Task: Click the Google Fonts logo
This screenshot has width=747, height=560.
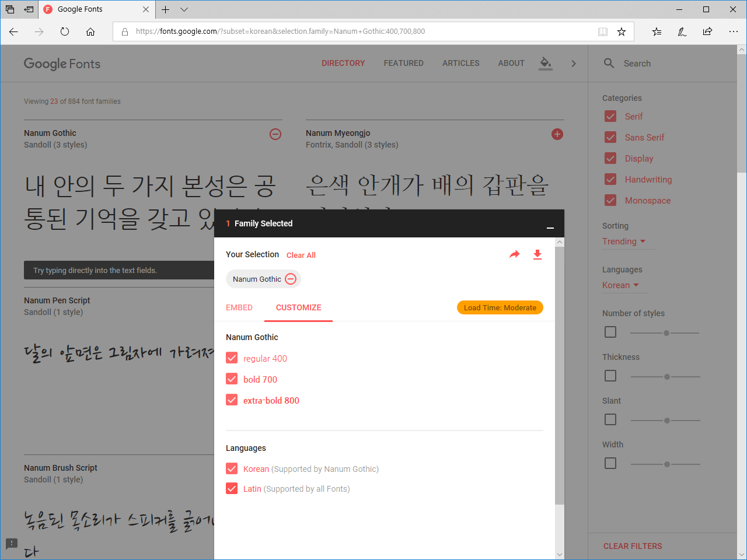Action: click(x=62, y=64)
